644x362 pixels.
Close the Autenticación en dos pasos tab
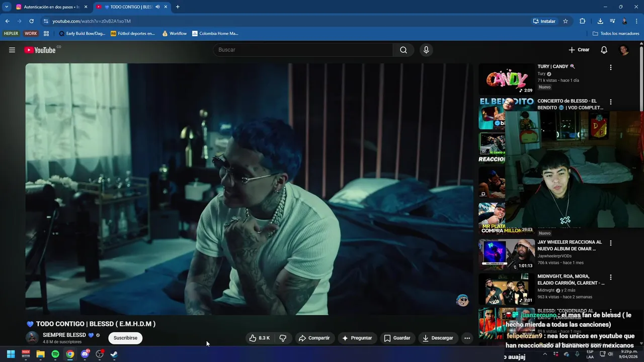click(86, 7)
